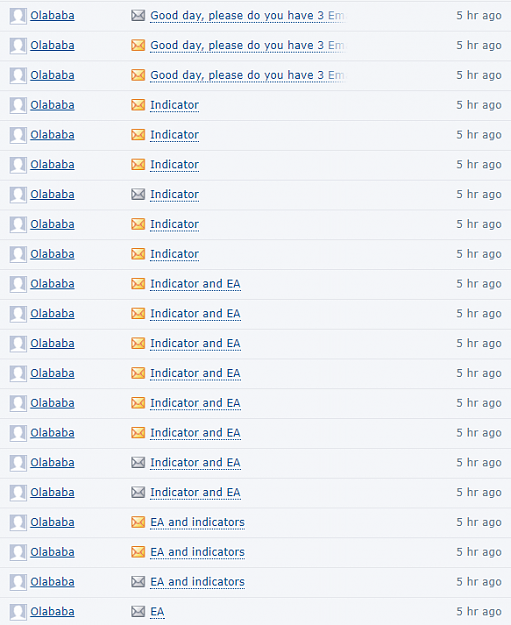This screenshot has height=625, width=511.
Task: Click the avatar on the EA message row
Action: (18, 612)
